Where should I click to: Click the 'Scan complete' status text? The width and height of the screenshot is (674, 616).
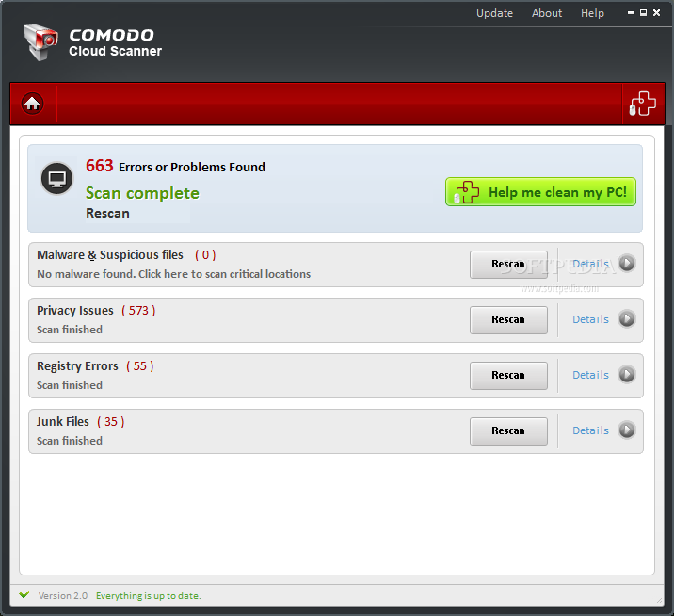pyautogui.click(x=142, y=193)
